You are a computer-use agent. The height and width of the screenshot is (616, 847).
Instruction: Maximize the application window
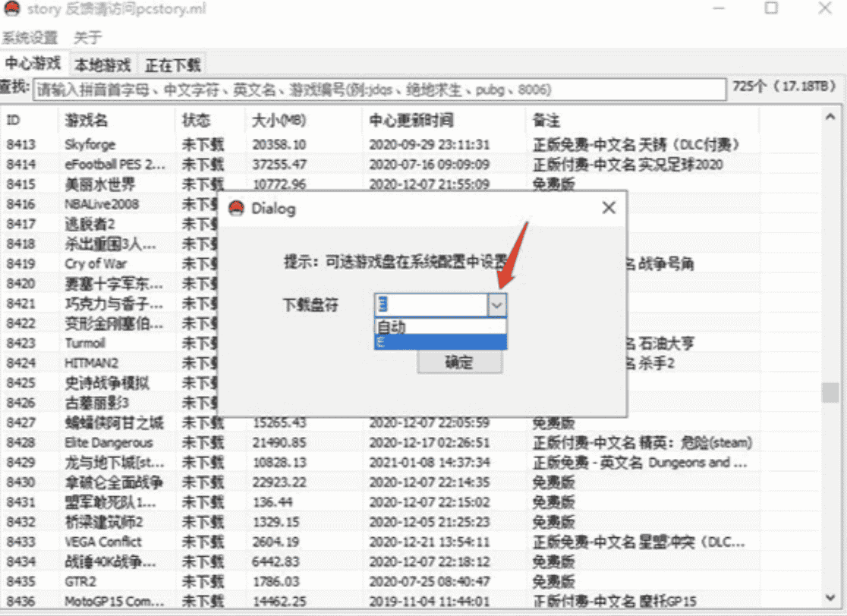[x=771, y=9]
